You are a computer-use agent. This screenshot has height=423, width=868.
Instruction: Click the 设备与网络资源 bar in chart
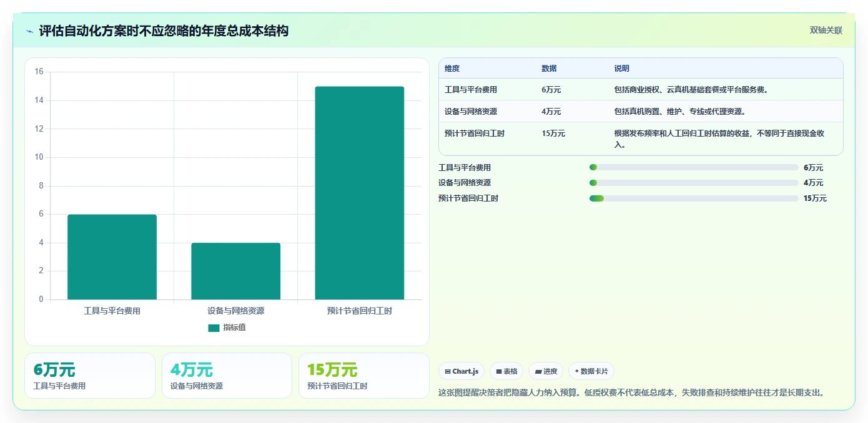(235, 271)
